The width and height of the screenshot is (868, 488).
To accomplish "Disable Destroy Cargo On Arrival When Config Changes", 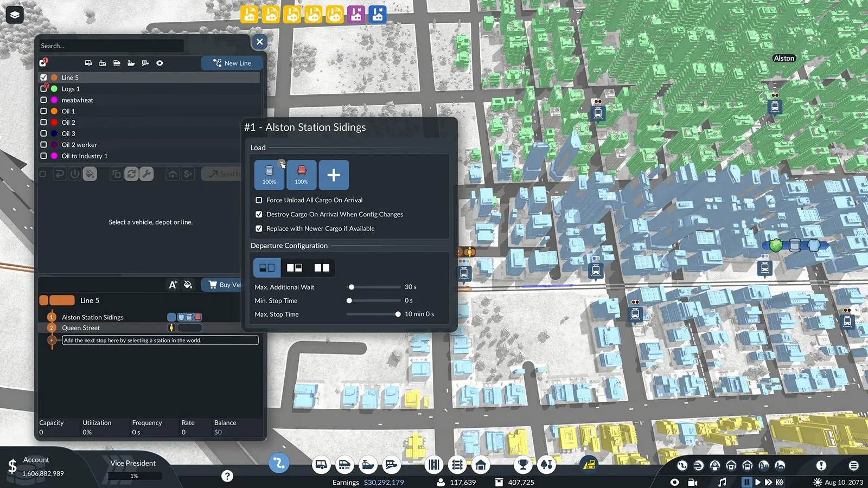I will click(259, 214).
